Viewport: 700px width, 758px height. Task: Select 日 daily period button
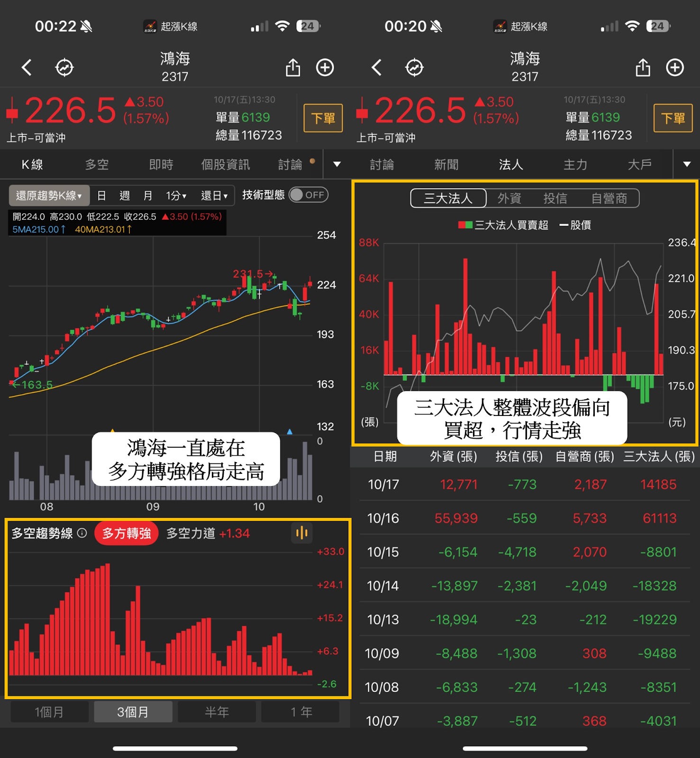(x=101, y=195)
